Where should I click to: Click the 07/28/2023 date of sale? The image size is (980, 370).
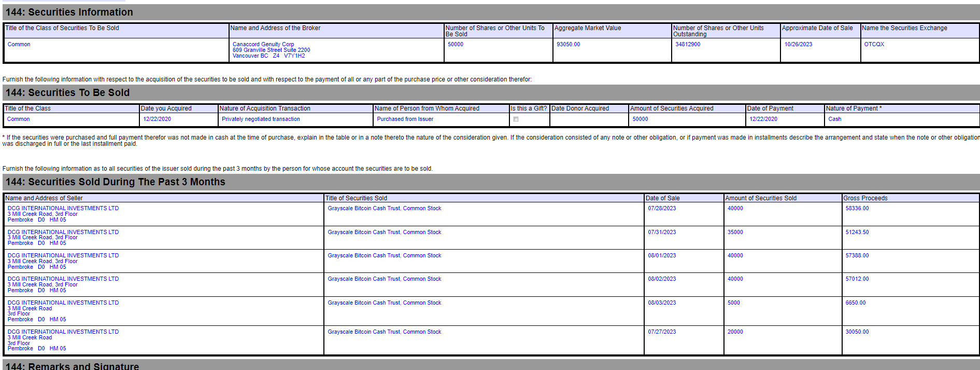tap(662, 209)
